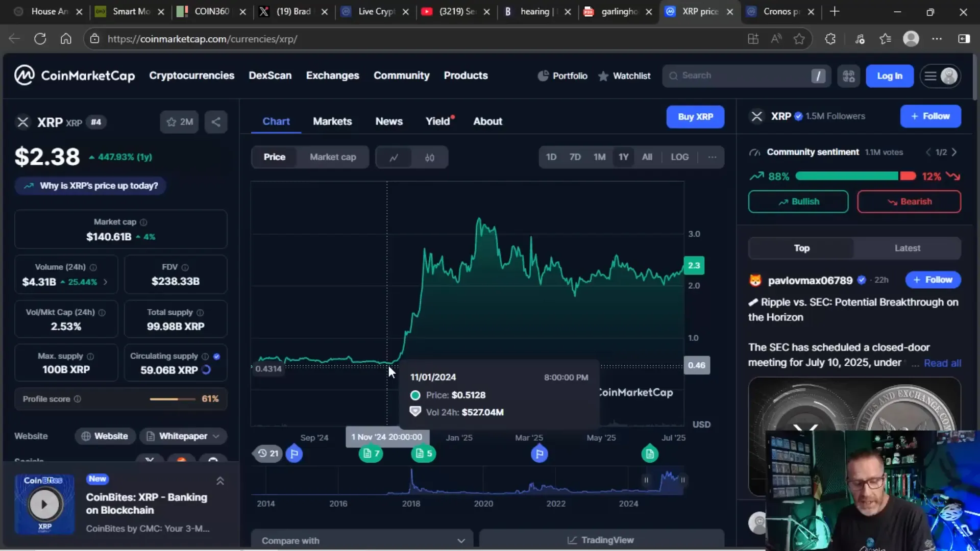Share XRP page via share icon

[x=216, y=122]
